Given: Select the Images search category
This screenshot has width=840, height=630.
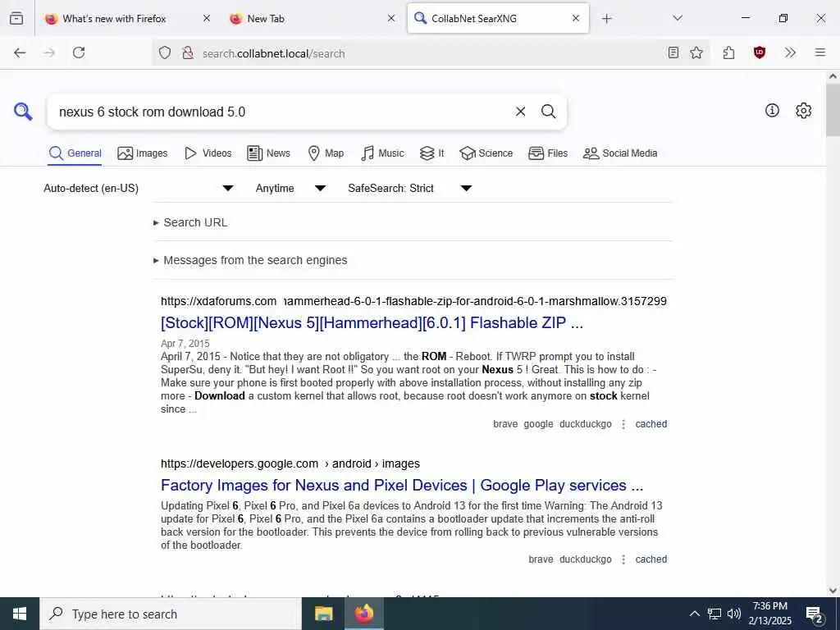Looking at the screenshot, I should tap(143, 153).
